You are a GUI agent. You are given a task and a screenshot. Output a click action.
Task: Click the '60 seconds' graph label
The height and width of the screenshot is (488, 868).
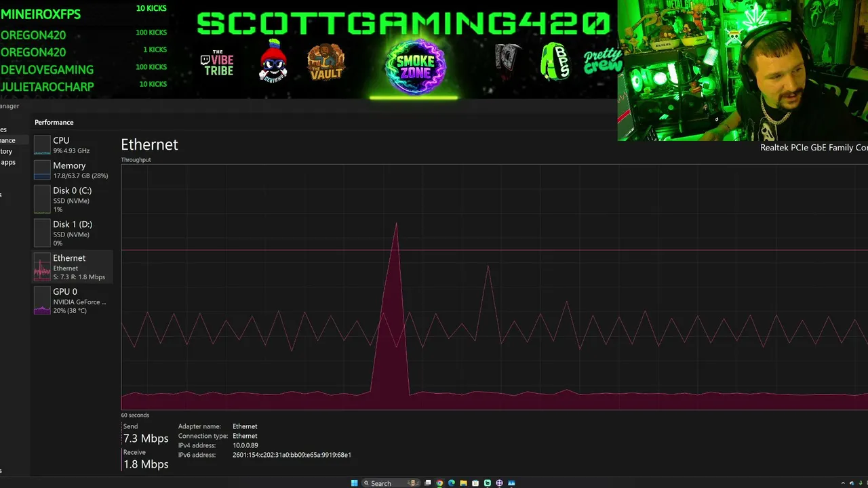pos(135,415)
